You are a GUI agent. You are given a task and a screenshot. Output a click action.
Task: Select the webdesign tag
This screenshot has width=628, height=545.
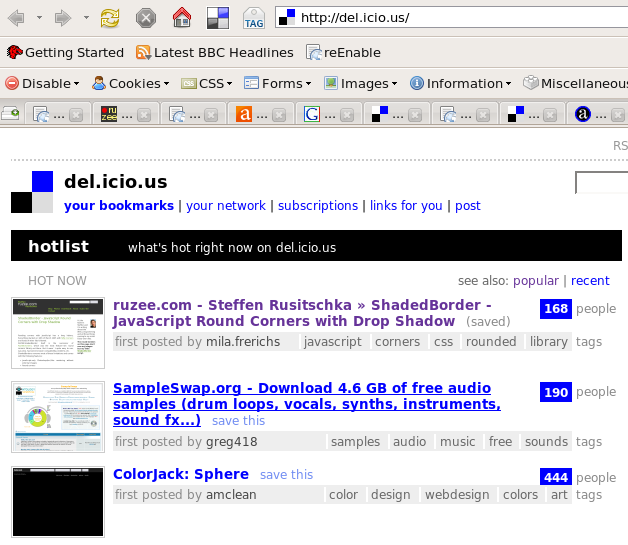(457, 495)
